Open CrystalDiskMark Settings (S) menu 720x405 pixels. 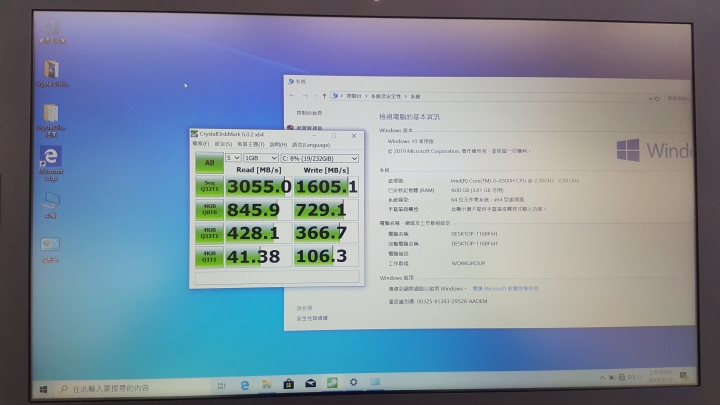[x=223, y=144]
